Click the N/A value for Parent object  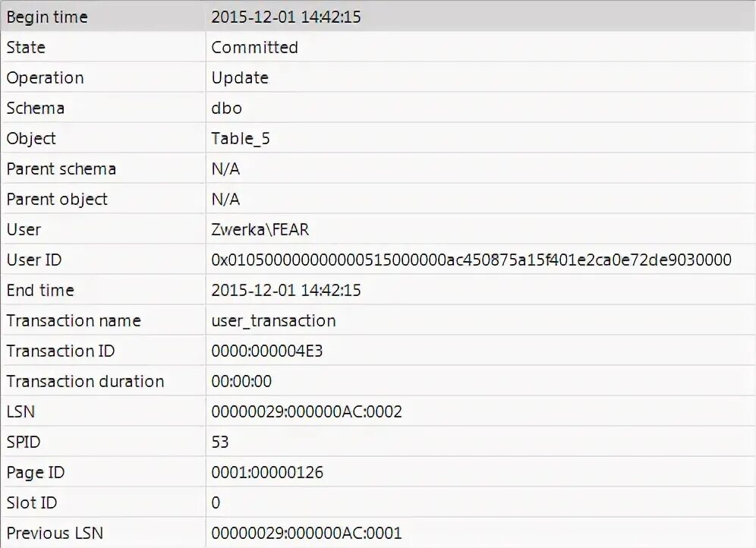click(225, 199)
